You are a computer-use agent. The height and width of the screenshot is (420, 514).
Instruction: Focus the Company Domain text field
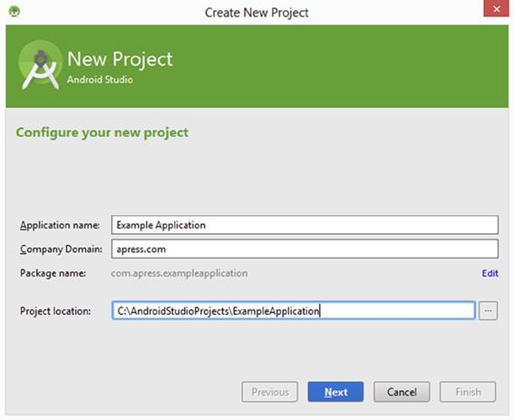point(305,249)
